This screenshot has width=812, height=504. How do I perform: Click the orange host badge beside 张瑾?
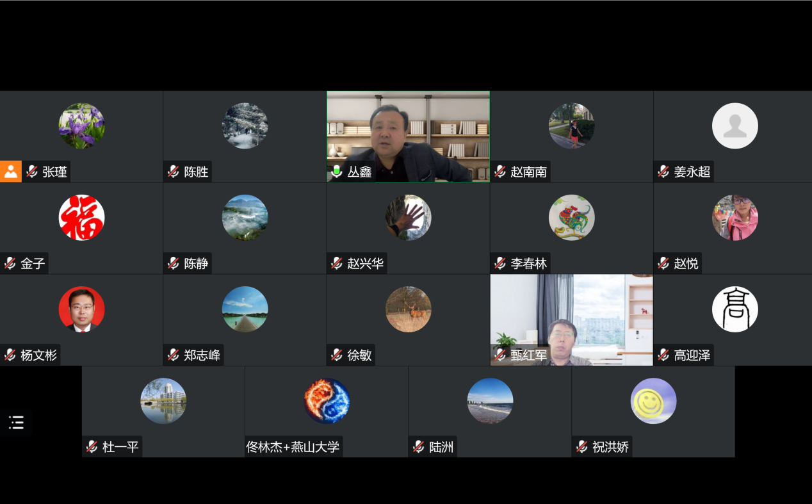tap(11, 172)
